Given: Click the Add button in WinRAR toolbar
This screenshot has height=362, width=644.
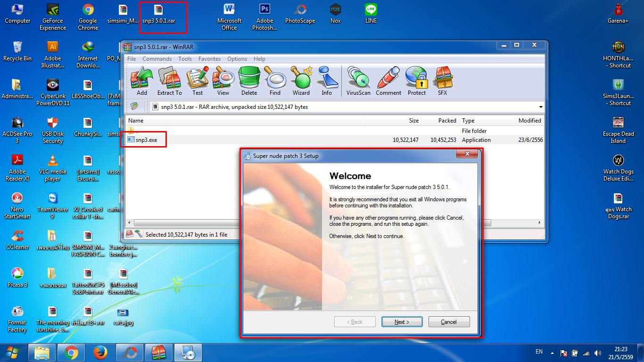Looking at the screenshot, I should point(142,81).
